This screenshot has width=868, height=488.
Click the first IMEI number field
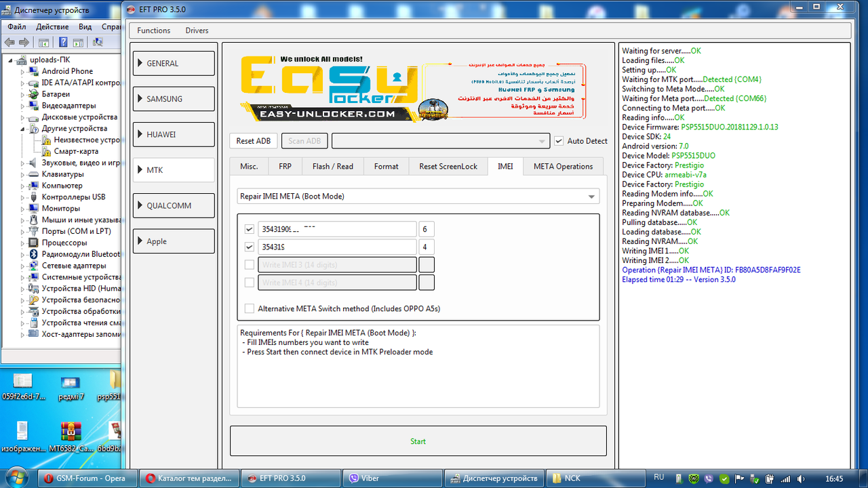337,229
